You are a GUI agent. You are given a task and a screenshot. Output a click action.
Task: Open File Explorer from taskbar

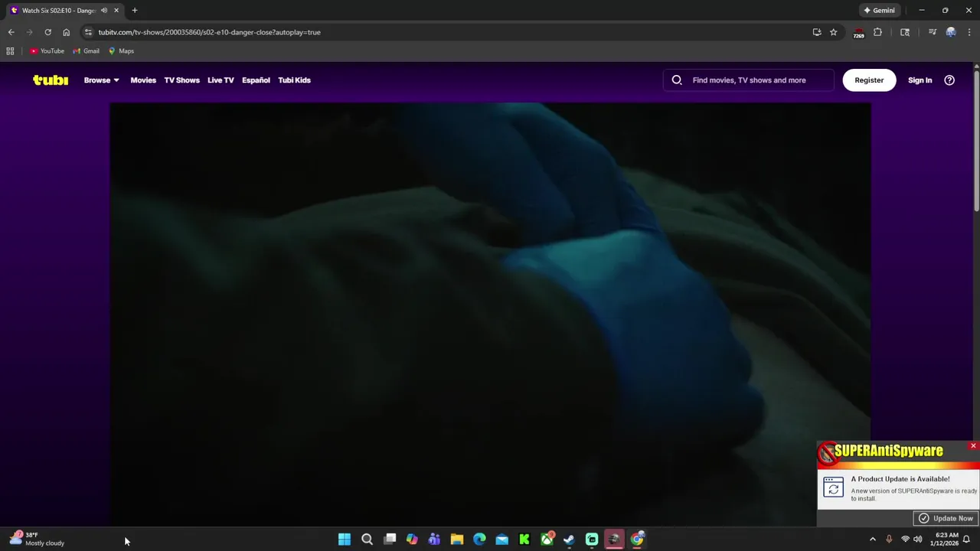pos(457,540)
